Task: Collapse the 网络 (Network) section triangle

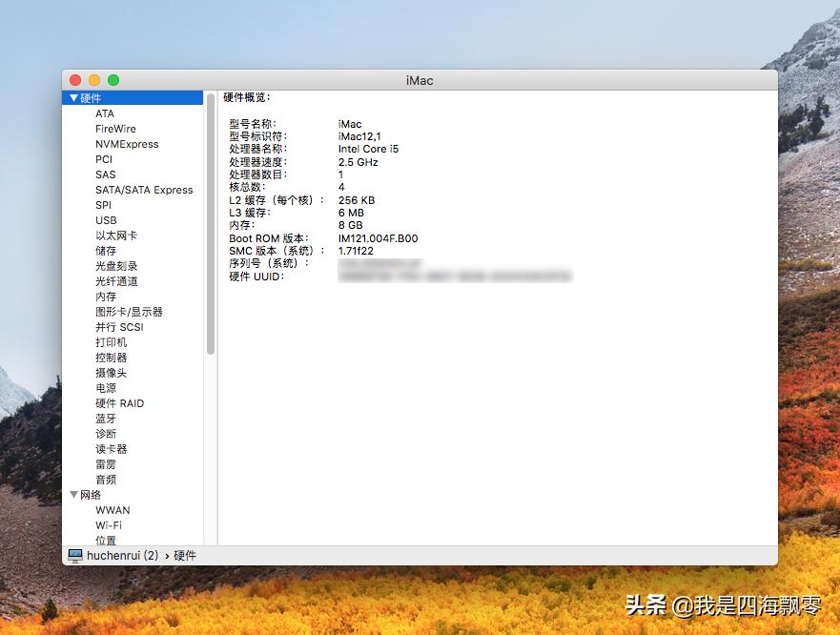Action: point(74,495)
